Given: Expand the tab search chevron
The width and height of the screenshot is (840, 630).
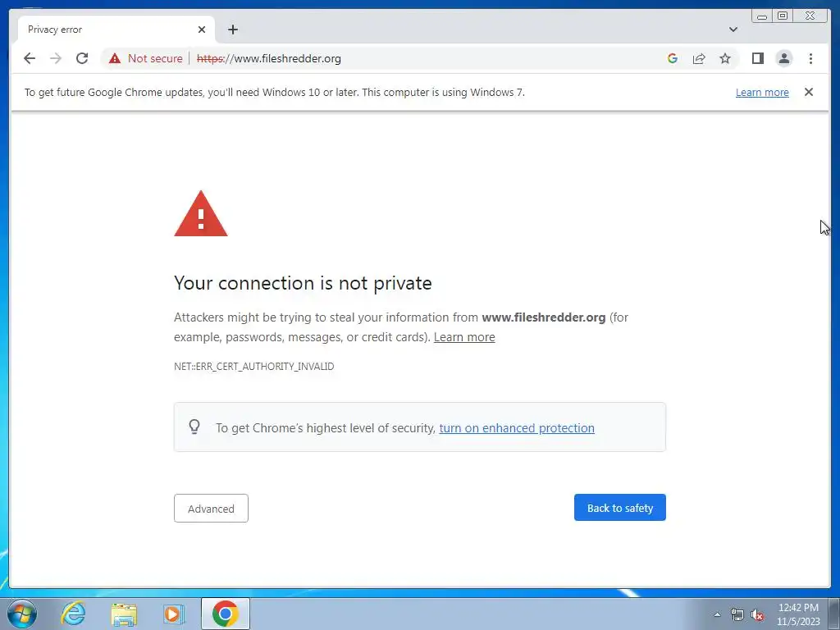Looking at the screenshot, I should coord(733,30).
